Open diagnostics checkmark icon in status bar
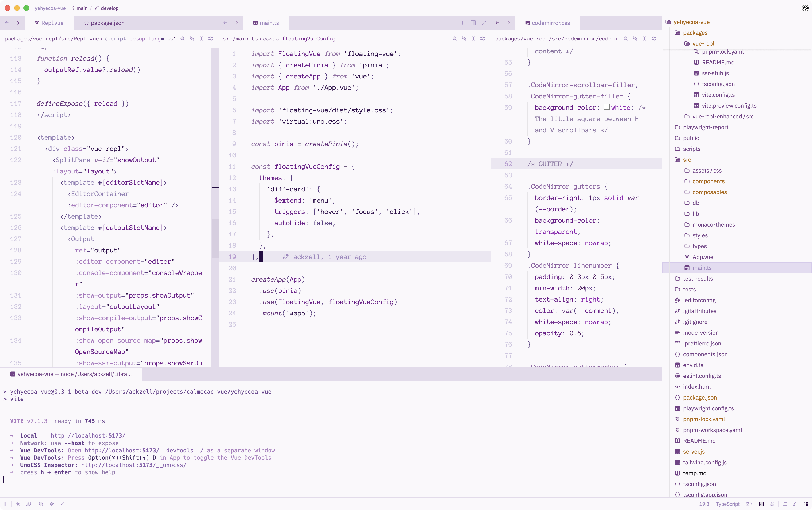The height and width of the screenshot is (510, 812). coord(62,504)
